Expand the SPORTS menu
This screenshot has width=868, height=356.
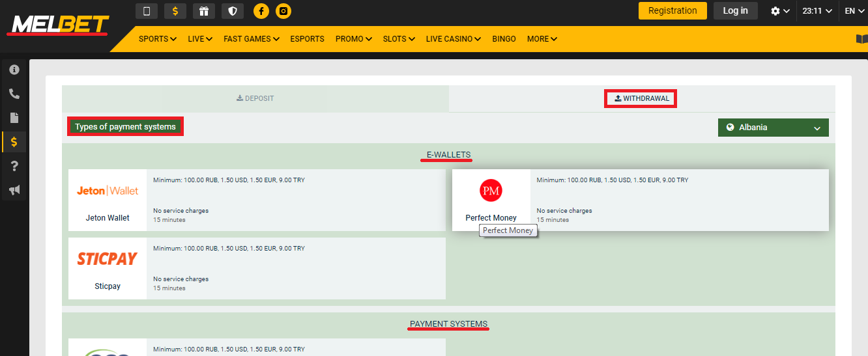point(157,39)
